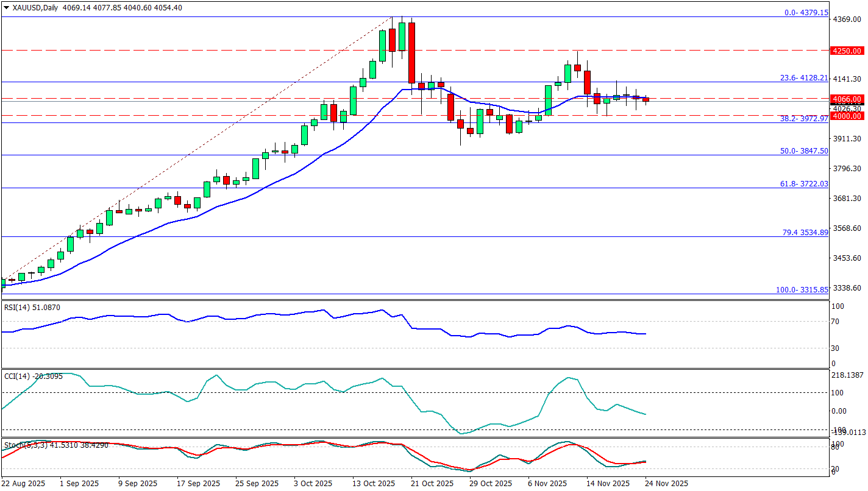The image size is (868, 491).
Task: Click the 38.2- 3972.97 Fibonacci label
Action: tap(805, 119)
